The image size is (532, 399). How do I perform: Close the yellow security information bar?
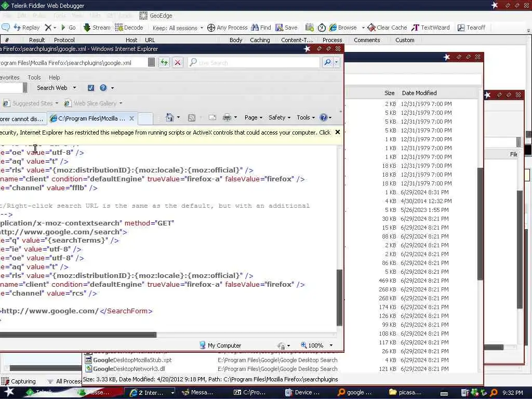(x=338, y=132)
